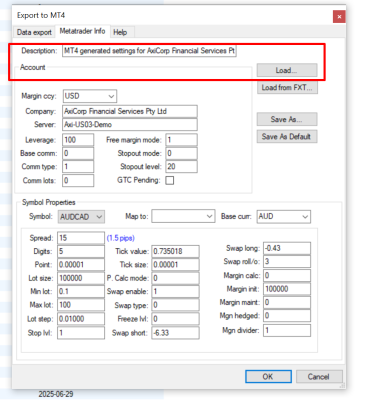Click the Margin calc field

point(287,276)
